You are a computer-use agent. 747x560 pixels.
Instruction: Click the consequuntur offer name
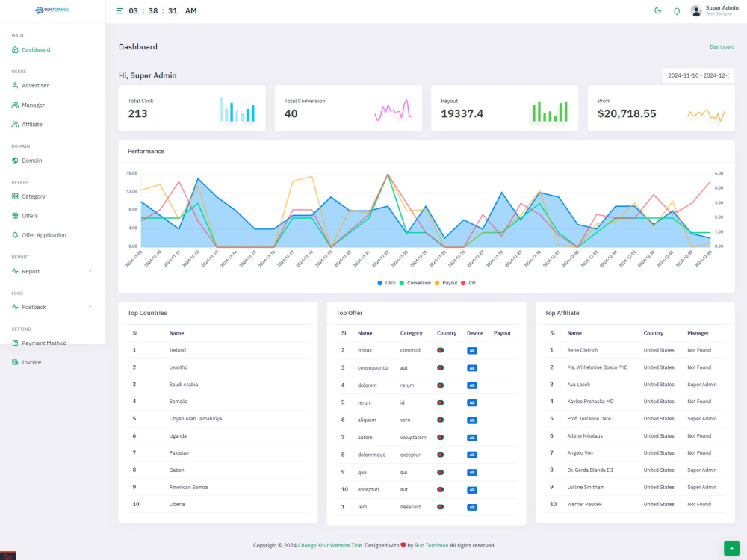click(373, 367)
